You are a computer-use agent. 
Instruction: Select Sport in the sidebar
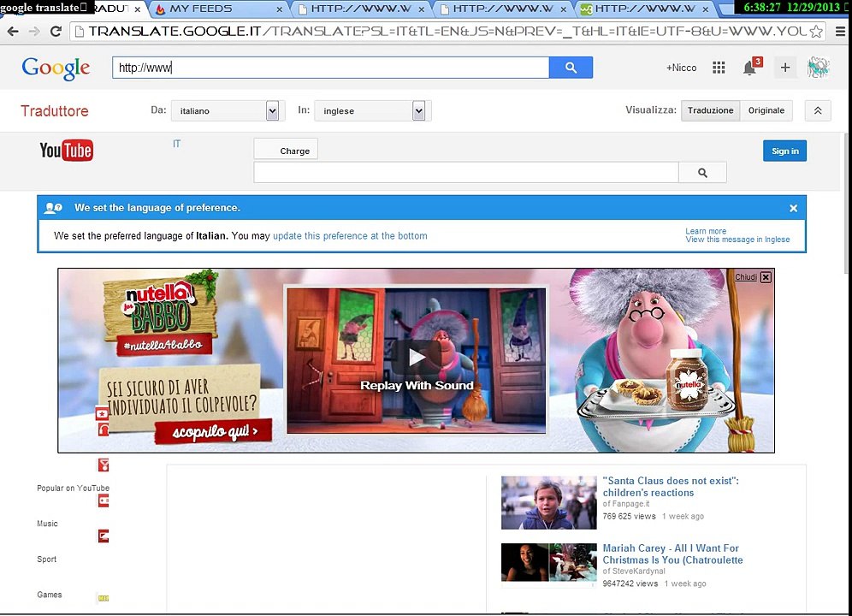click(47, 559)
